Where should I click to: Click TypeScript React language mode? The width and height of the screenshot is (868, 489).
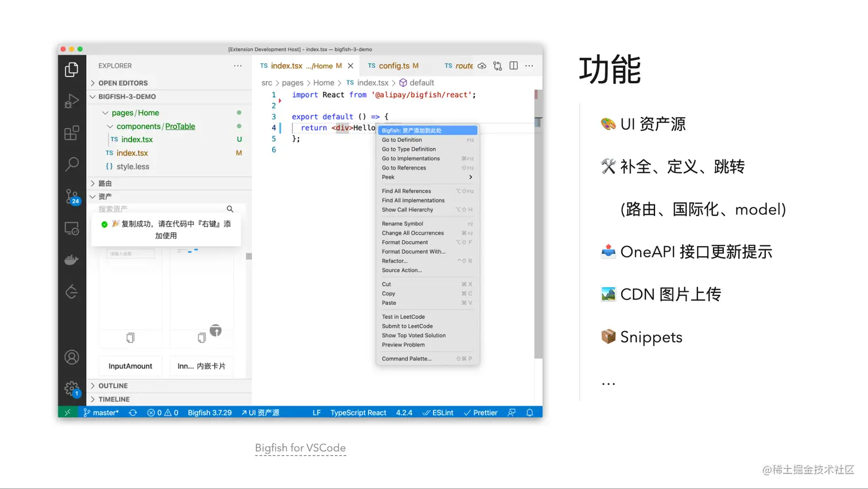pyautogui.click(x=358, y=413)
